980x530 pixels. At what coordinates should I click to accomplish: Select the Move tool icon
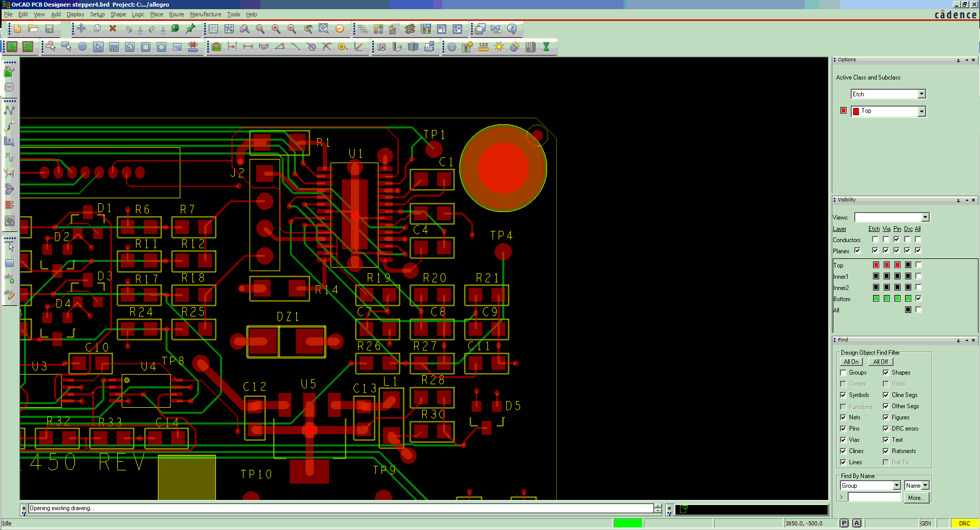click(81, 29)
